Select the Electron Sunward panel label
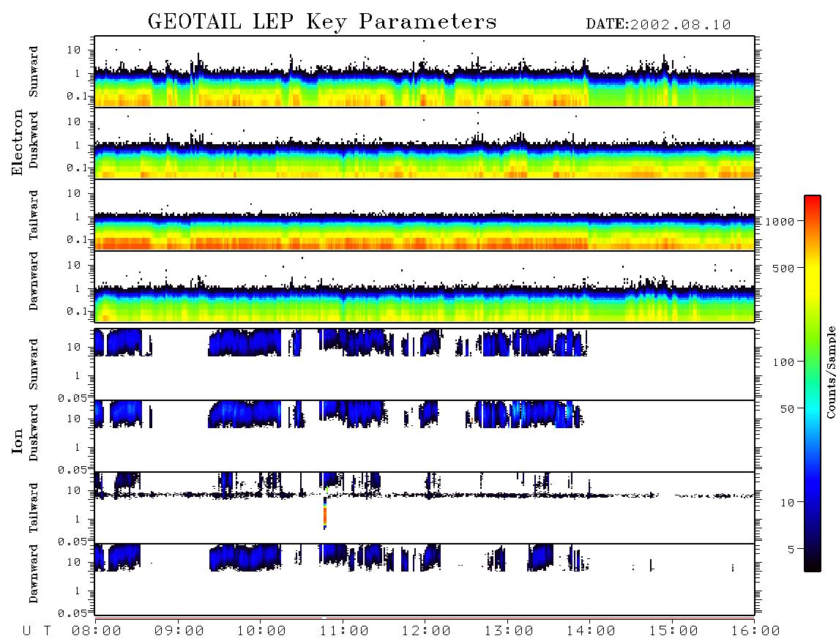The image size is (836, 644). 34,72
